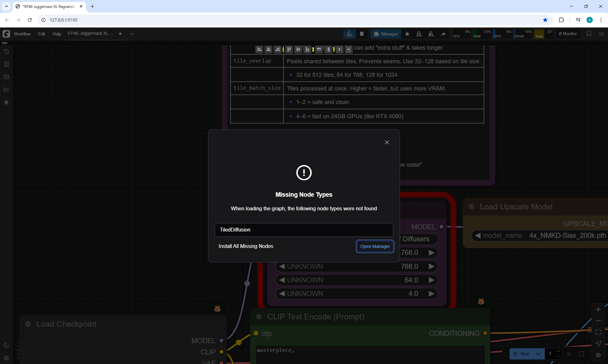Click the share arrow icon in toolbar
The image size is (608, 364).
click(443, 34)
